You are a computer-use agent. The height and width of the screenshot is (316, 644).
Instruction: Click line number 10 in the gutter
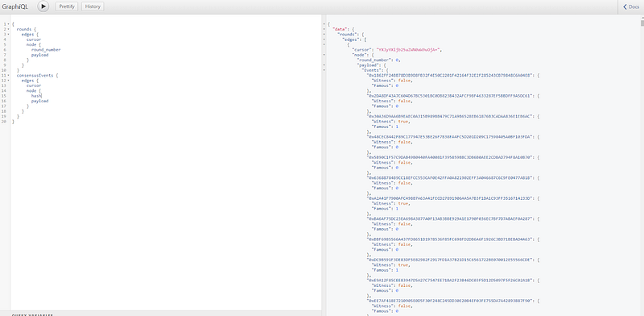[x=3, y=70]
